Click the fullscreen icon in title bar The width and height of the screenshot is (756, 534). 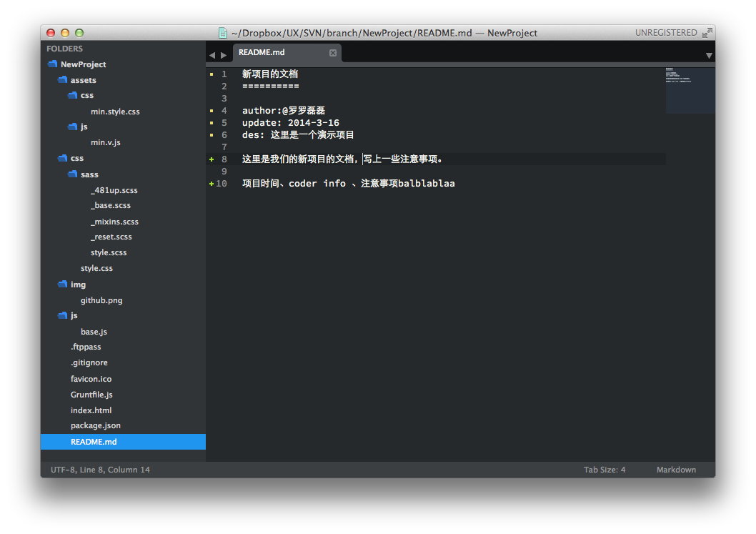[707, 33]
